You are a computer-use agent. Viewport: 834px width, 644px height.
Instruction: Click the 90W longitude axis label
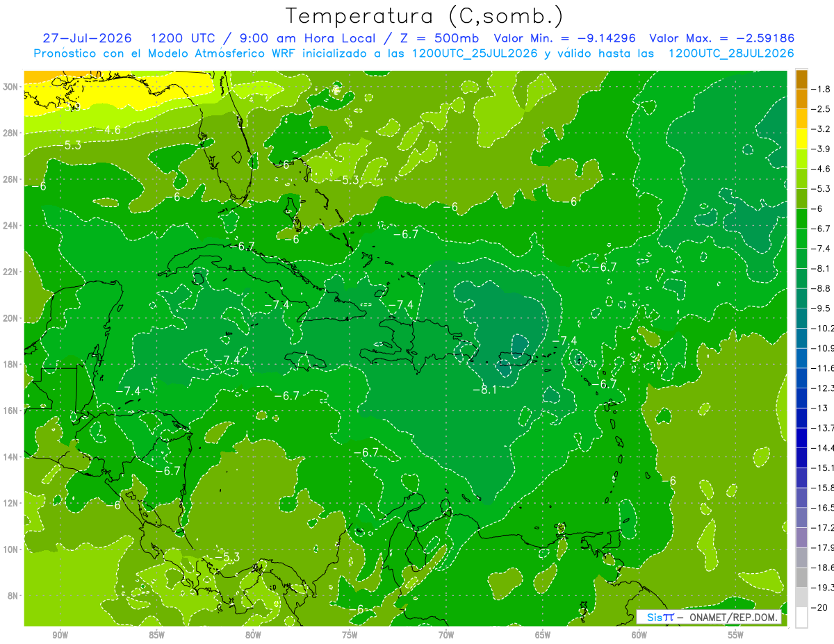pyautogui.click(x=60, y=635)
